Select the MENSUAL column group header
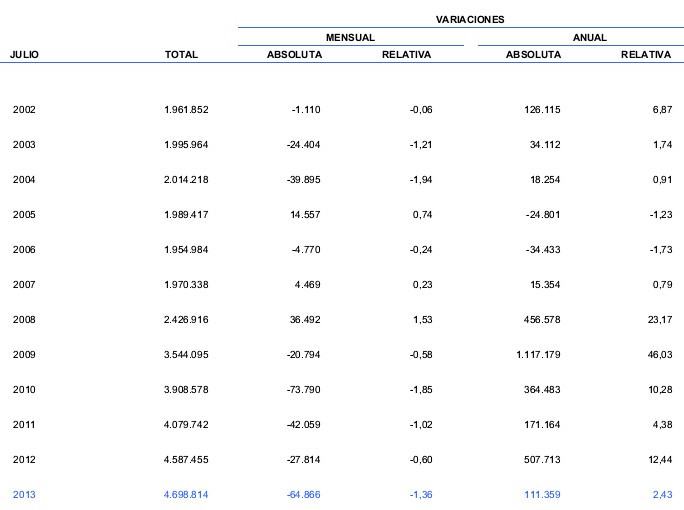 pos(350,37)
